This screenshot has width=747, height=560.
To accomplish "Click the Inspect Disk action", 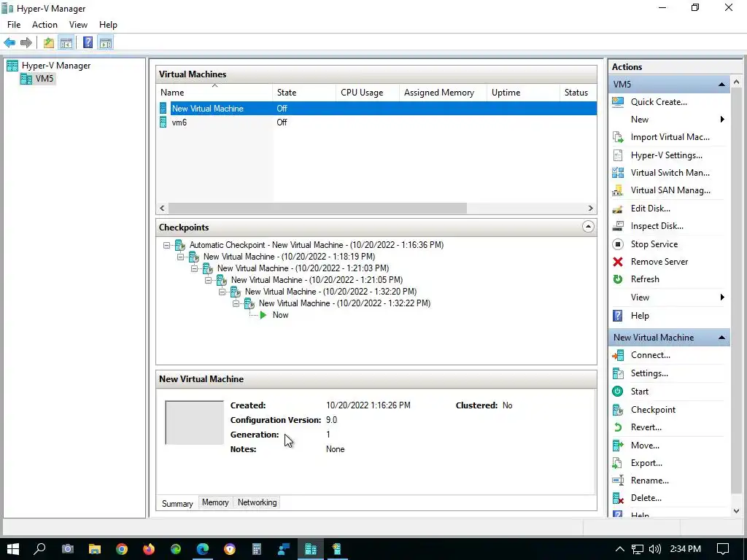I will (x=657, y=226).
